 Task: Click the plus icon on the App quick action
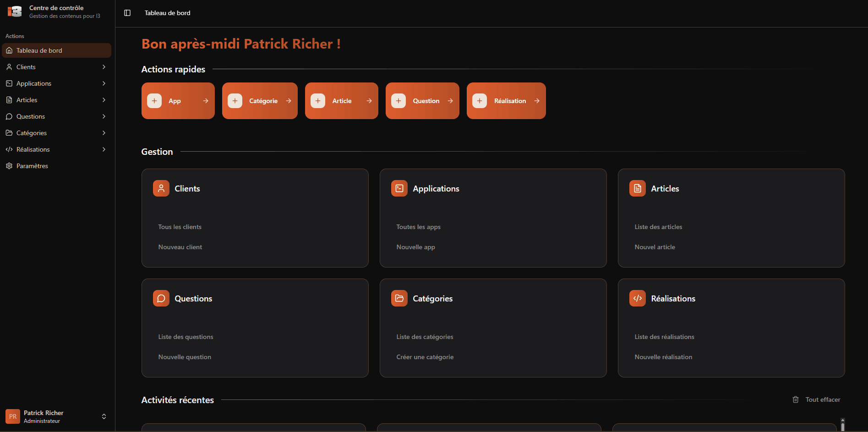(x=154, y=101)
